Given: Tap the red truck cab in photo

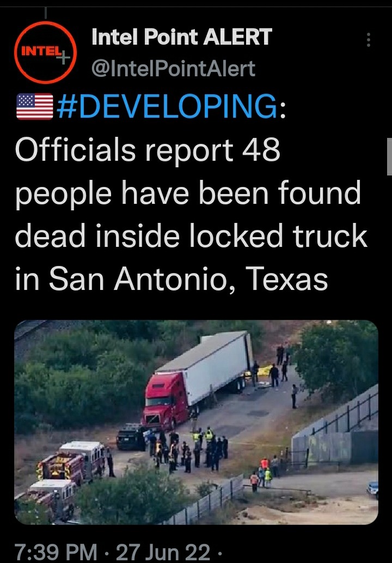Looking at the screenshot, I should (x=165, y=400).
